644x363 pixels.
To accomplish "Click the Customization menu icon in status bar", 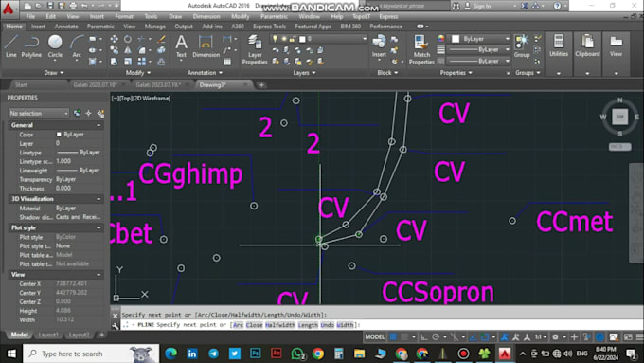I will [x=639, y=337].
